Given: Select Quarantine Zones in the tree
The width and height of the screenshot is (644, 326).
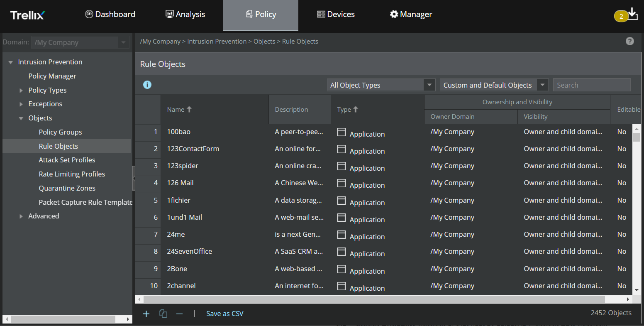Looking at the screenshot, I should point(67,188).
